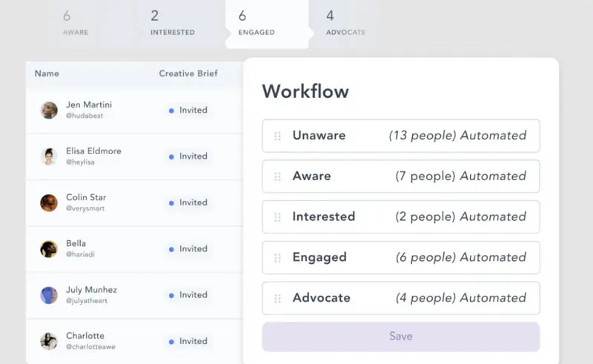Select Colin Star's profile photo
The width and height of the screenshot is (593, 364).
click(49, 203)
